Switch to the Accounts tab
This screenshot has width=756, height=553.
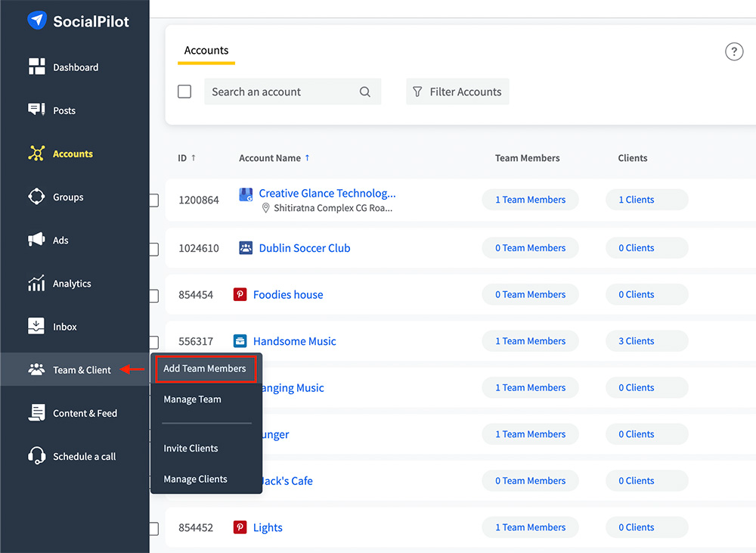[x=206, y=50]
